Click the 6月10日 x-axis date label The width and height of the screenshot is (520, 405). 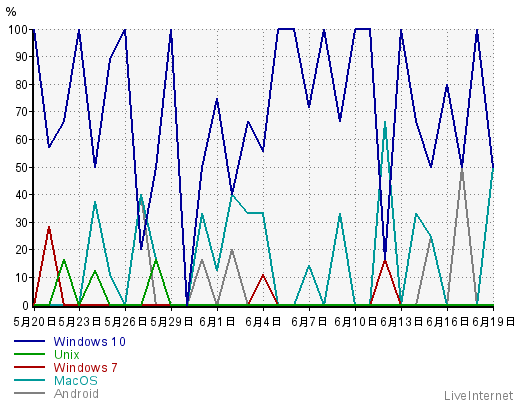pyautogui.click(x=355, y=322)
